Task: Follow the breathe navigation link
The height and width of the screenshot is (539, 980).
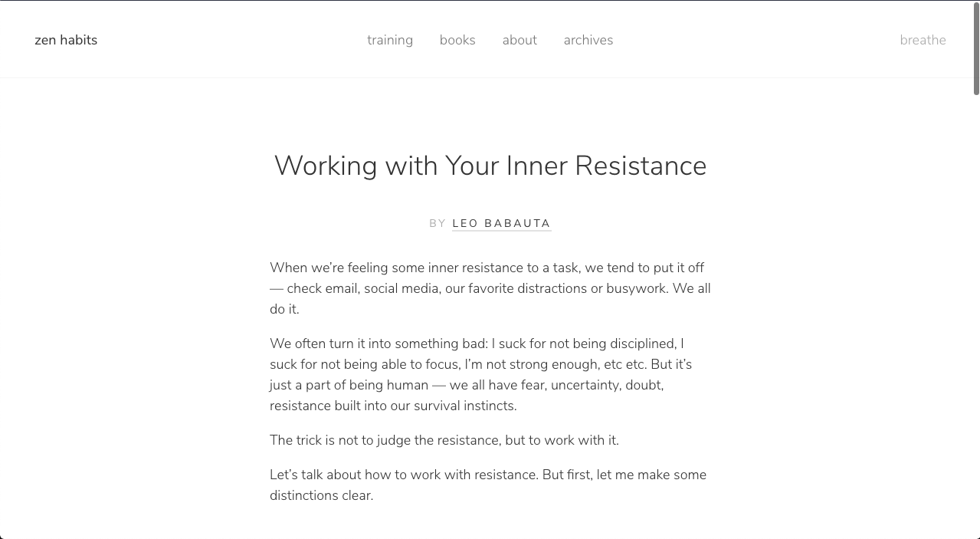Action: (x=923, y=40)
